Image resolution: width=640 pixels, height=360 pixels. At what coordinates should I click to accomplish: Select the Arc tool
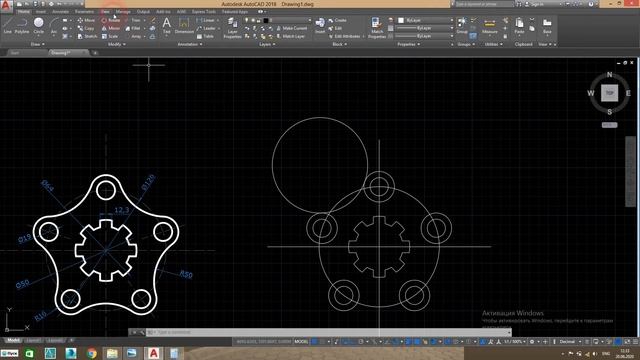click(x=53, y=25)
